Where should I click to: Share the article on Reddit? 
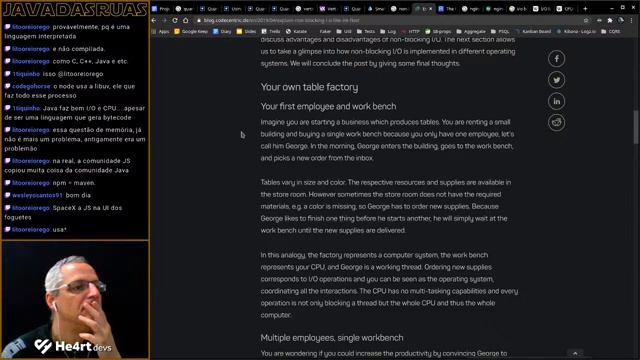pos(556,122)
